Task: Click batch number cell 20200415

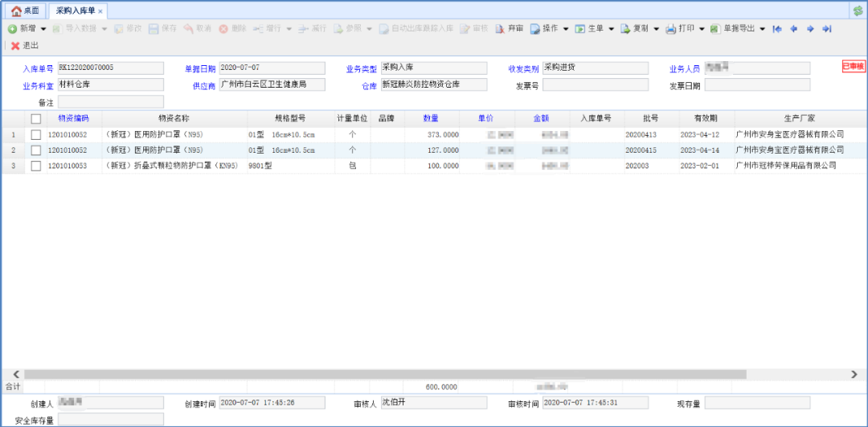Action: (652, 150)
